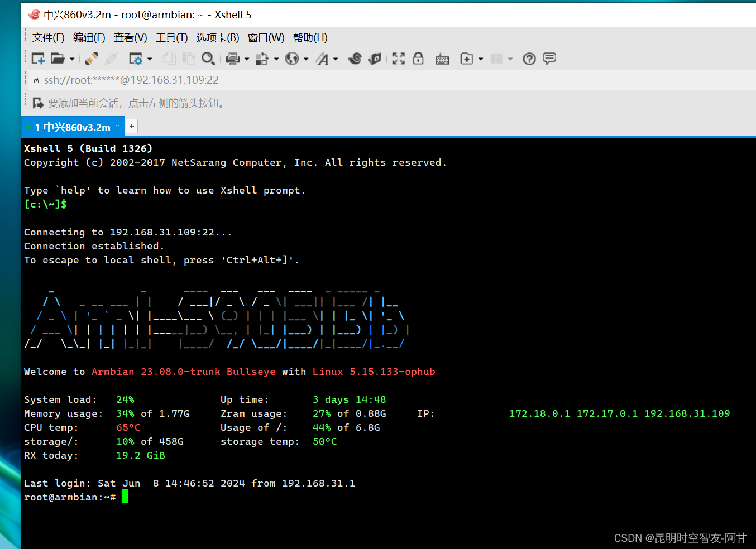The image size is (756, 549).
Task: Expand the Properties dropdown arrow
Action: [x=150, y=59]
